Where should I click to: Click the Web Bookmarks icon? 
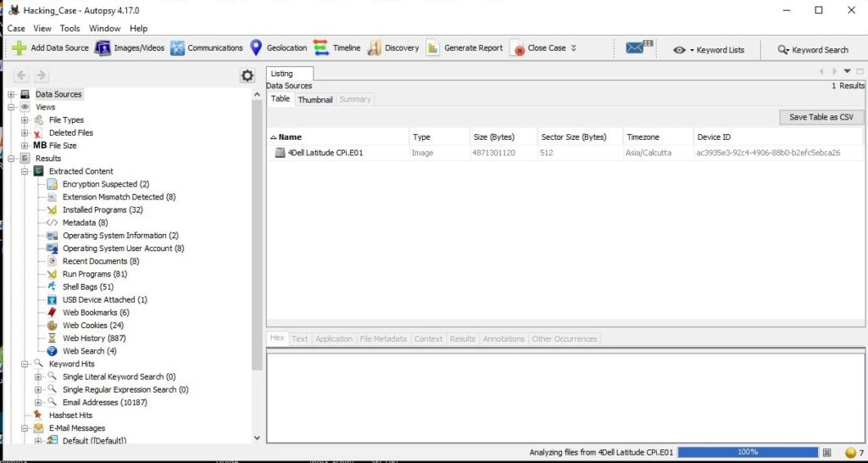click(52, 312)
